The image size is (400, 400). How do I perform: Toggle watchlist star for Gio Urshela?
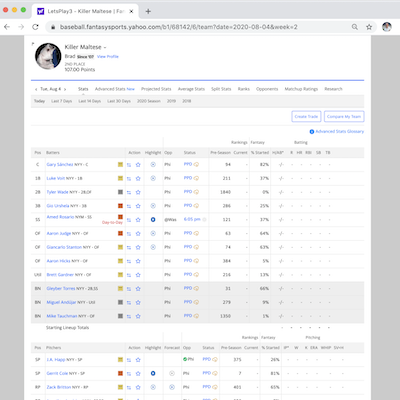click(x=138, y=206)
